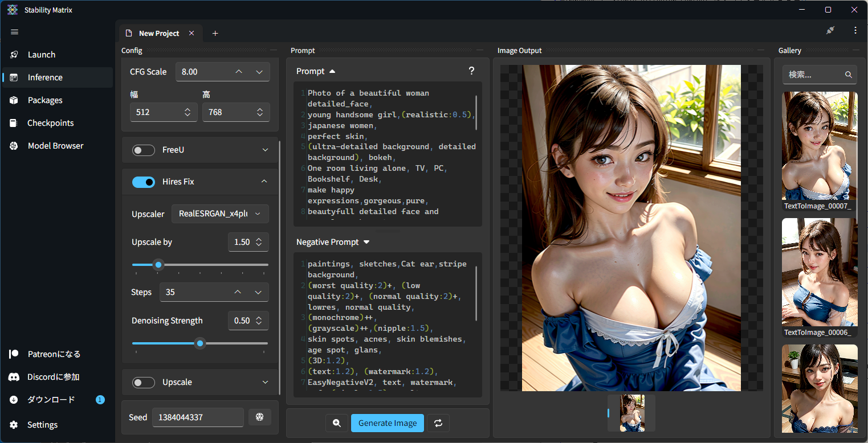868x443 pixels.
Task: Click the random seed dice icon
Action: [x=260, y=417]
